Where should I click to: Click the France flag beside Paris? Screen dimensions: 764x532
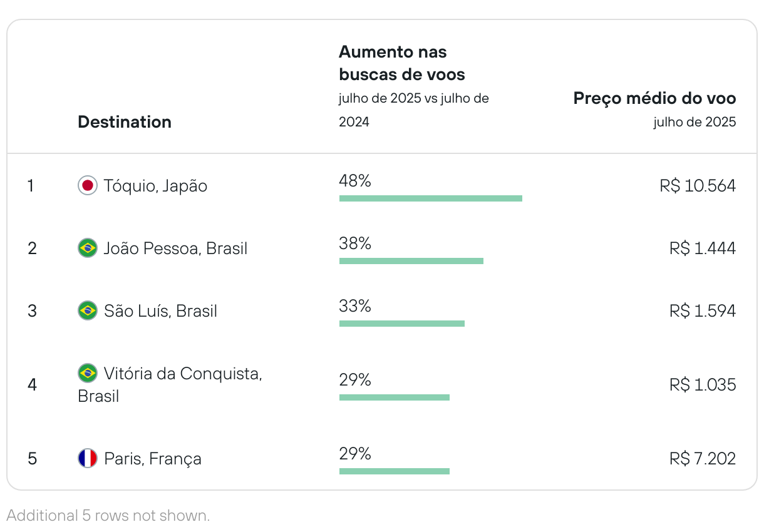[88, 459]
